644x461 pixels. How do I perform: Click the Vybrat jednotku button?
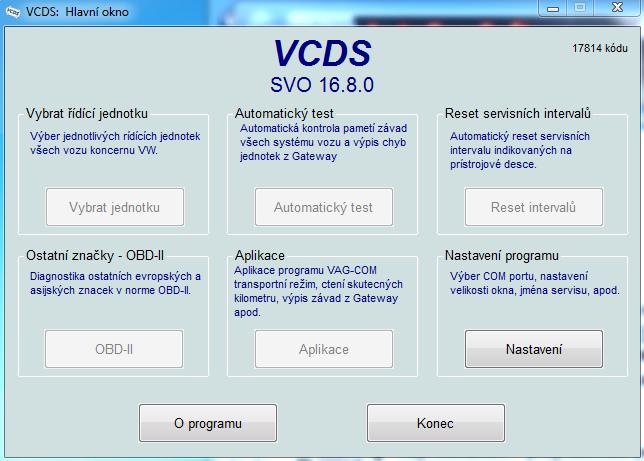115,207
